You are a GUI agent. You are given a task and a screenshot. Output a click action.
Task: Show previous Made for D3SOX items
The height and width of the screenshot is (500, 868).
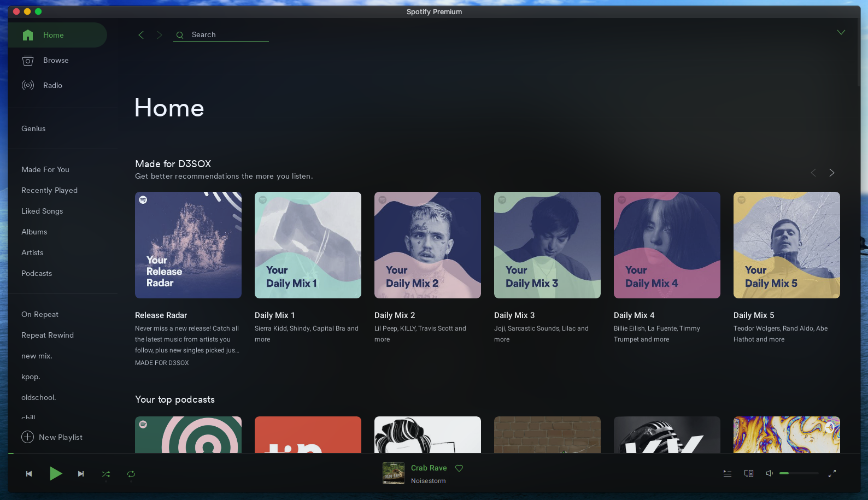click(x=813, y=173)
